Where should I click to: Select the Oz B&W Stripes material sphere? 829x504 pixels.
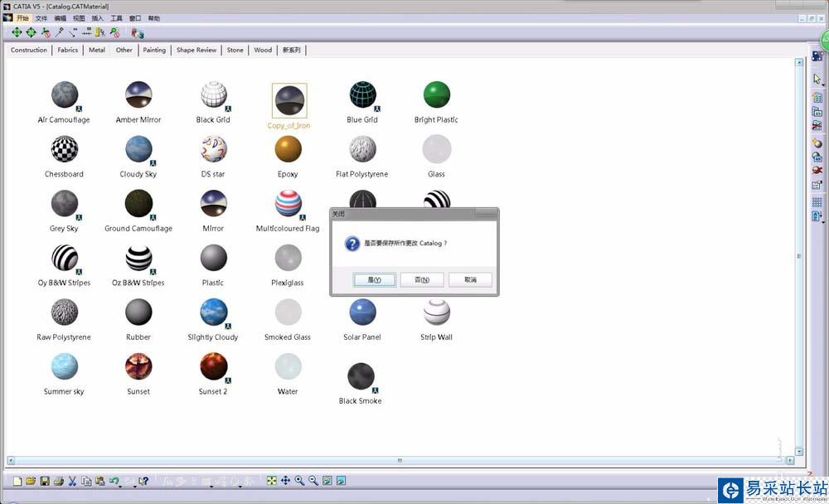[138, 258]
